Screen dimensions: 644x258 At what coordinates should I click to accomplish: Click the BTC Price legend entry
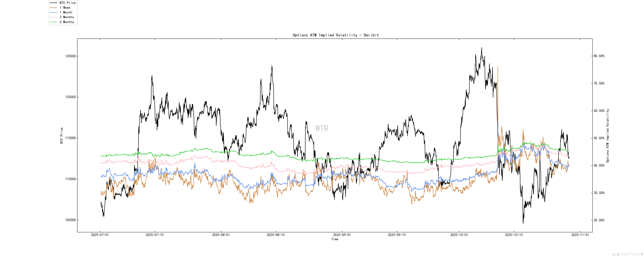pyautogui.click(x=67, y=3)
